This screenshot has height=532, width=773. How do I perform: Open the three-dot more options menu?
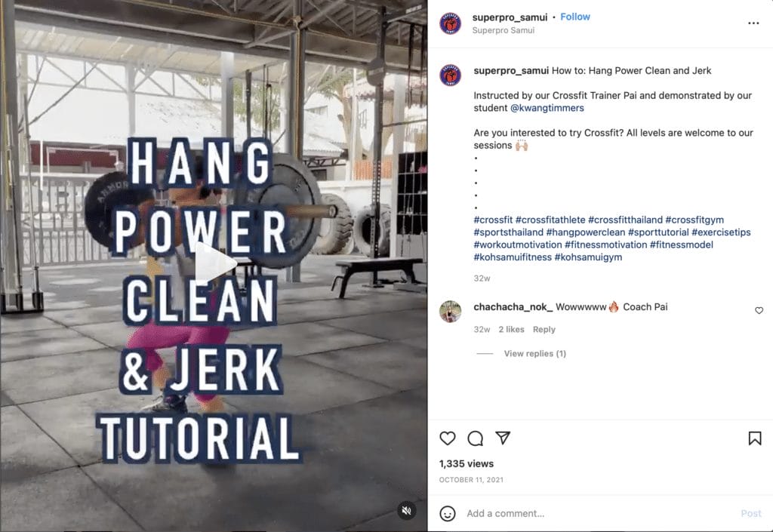(753, 23)
